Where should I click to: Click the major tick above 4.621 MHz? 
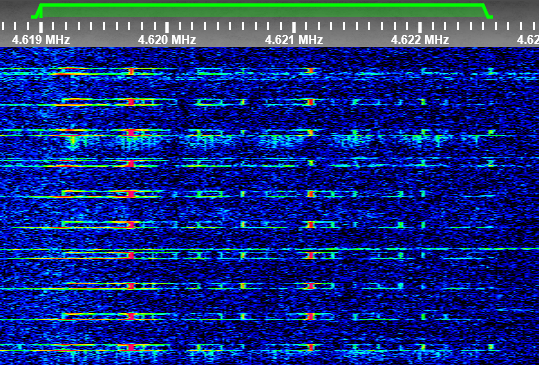point(294,27)
